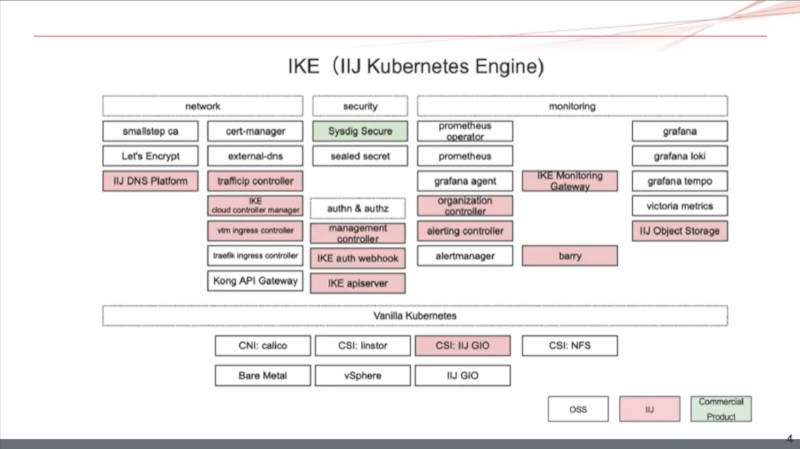Screen dimensions: 800x449
Task: Click the 'traefik ingress controller' box
Action: click(255, 256)
